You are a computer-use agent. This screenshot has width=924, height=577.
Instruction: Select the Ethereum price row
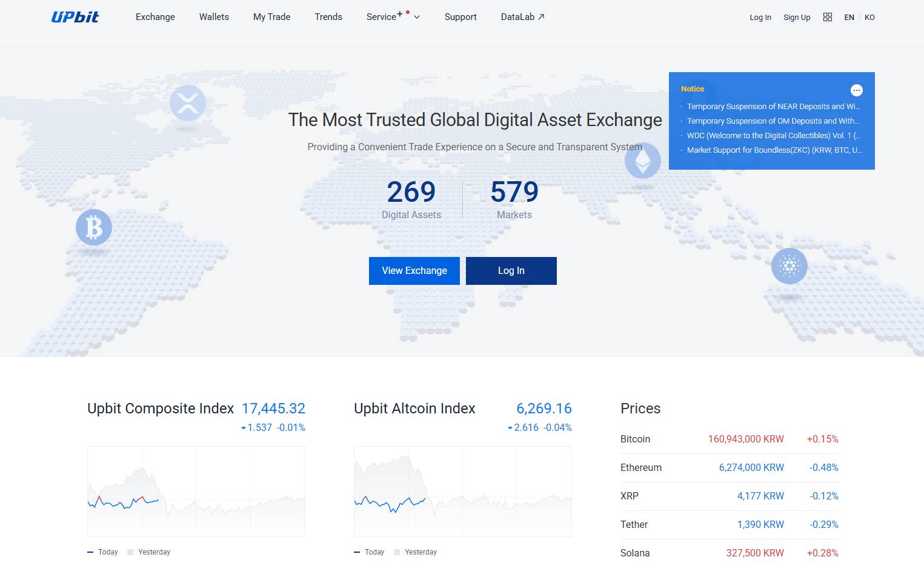[730, 468]
